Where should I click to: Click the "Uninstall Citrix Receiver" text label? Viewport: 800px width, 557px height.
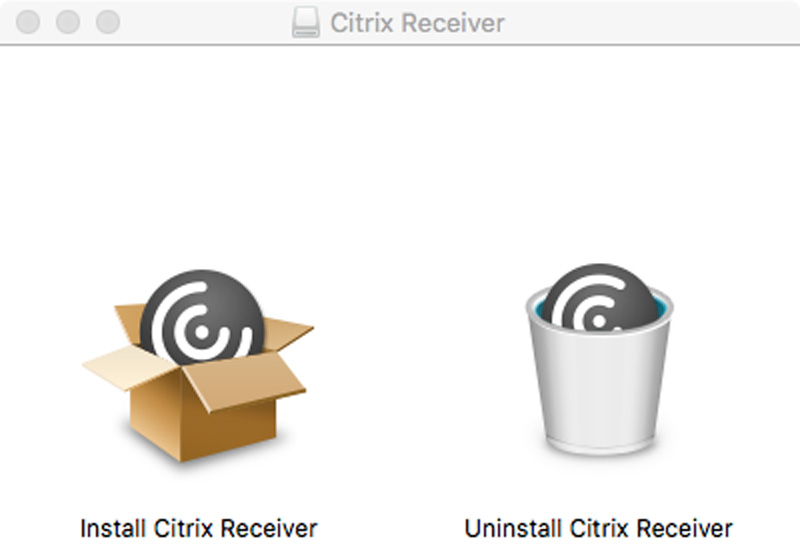point(598,528)
